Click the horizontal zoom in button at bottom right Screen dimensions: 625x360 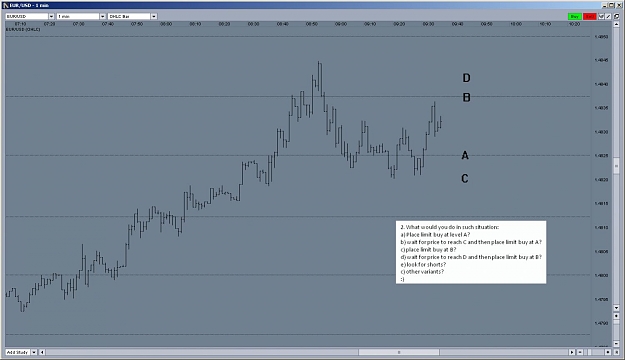coord(608,352)
